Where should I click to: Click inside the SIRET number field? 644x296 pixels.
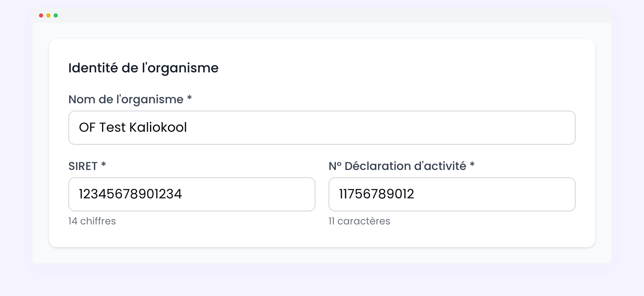[x=191, y=194]
